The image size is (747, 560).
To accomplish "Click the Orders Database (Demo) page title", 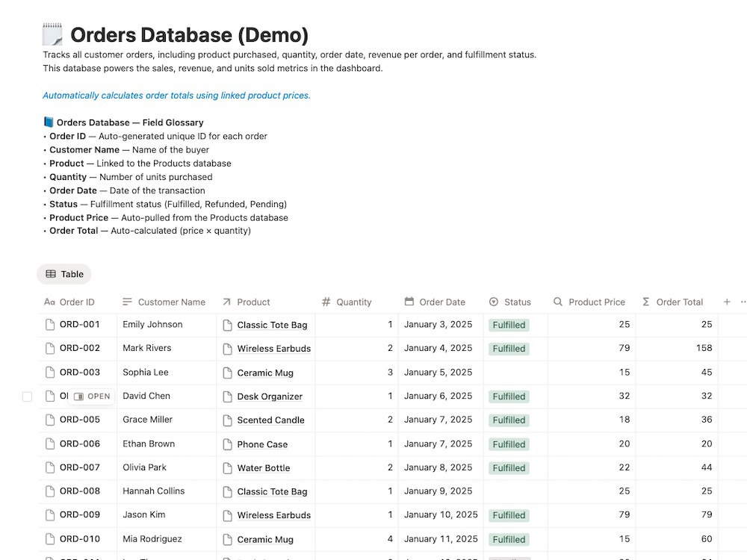I will (190, 35).
